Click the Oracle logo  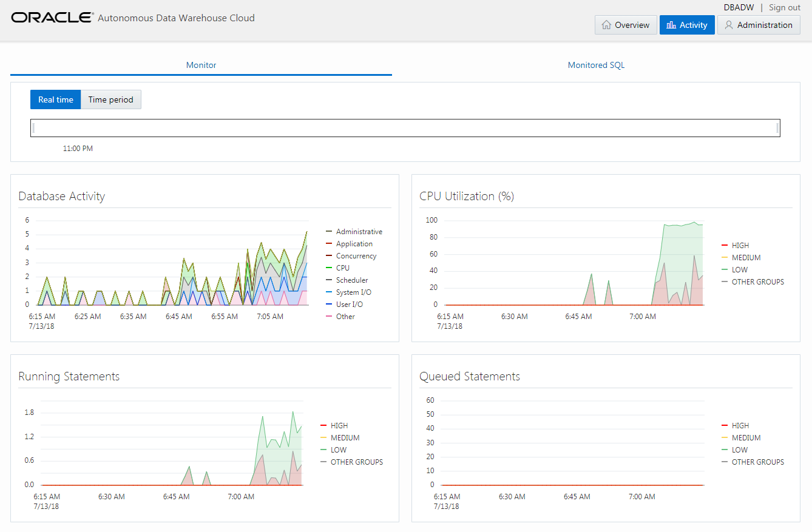point(52,18)
